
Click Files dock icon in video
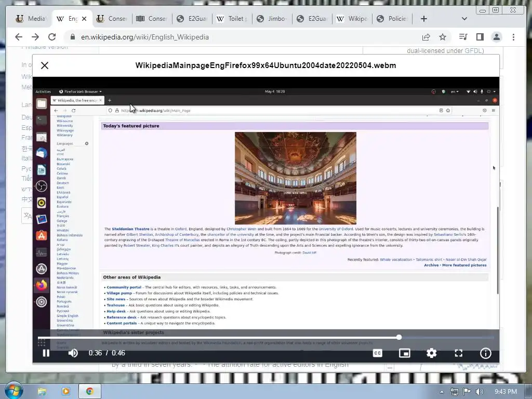point(42,103)
